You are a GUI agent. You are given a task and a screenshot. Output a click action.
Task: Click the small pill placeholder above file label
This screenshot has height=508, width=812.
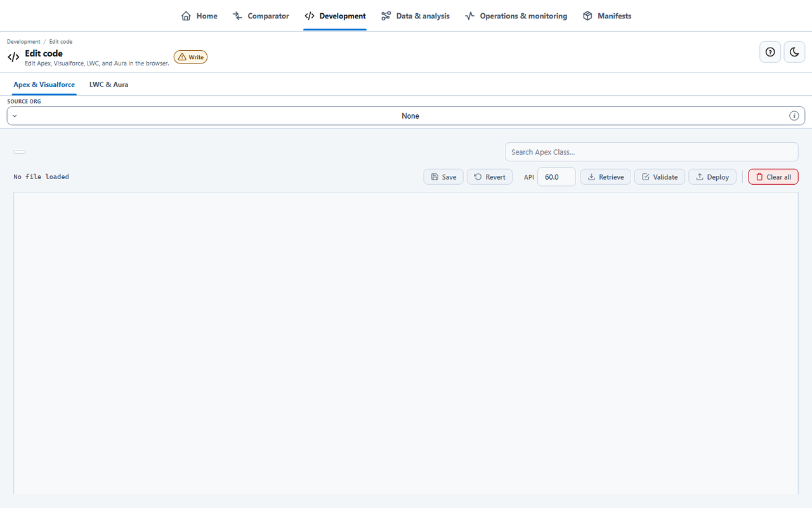coord(20,152)
